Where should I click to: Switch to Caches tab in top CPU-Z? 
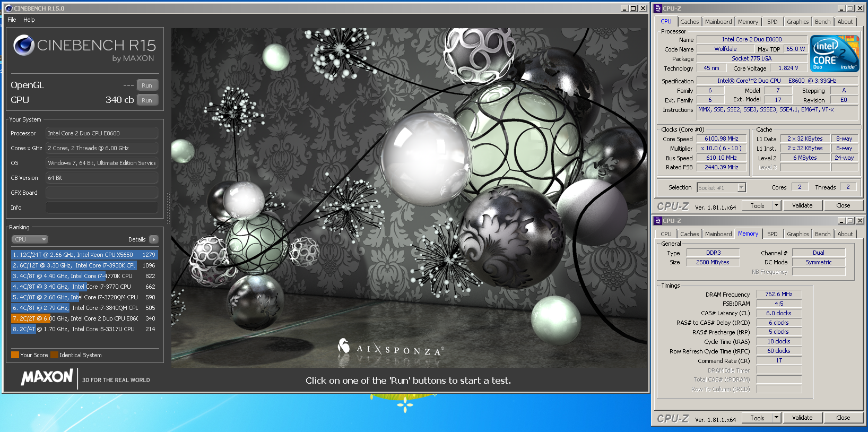[690, 22]
